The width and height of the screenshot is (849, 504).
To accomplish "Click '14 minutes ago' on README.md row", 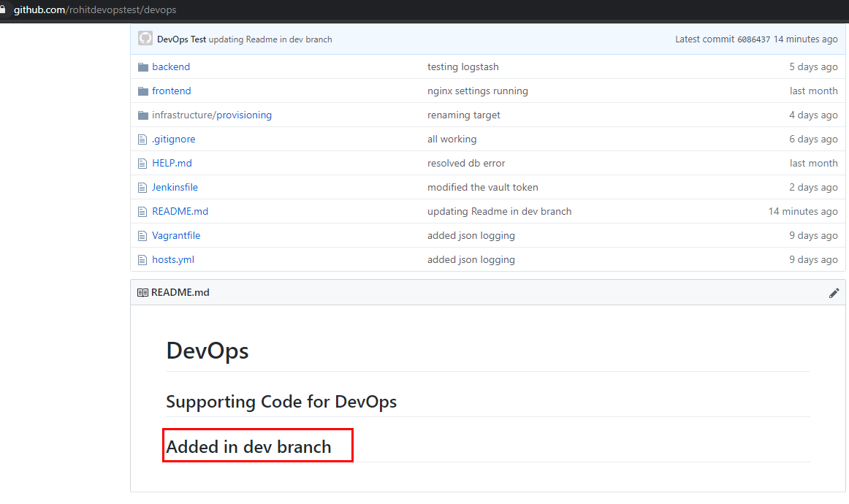I will 803,211.
